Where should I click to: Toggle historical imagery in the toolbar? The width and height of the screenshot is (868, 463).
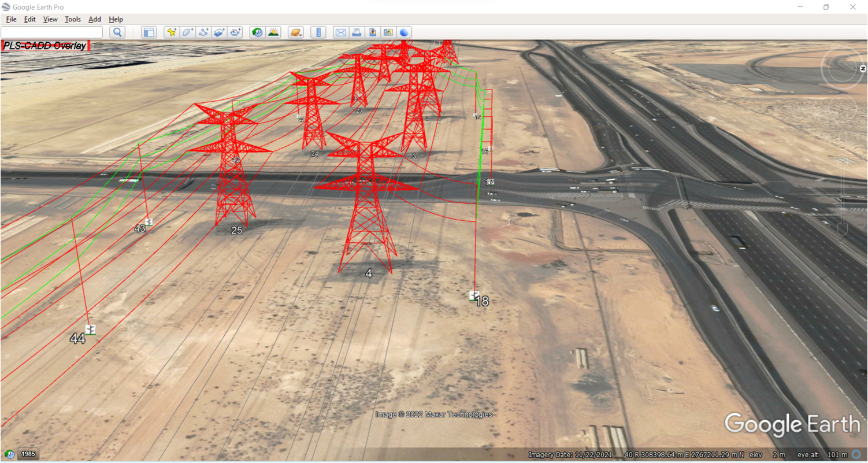click(257, 32)
